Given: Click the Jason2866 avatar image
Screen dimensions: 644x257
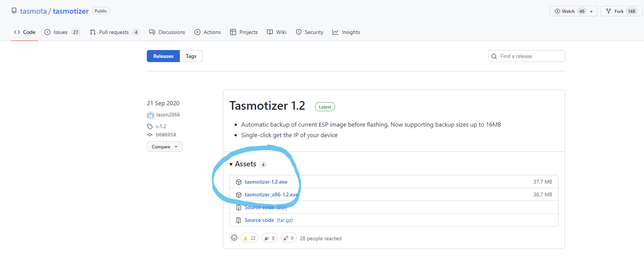Looking at the screenshot, I should click(x=150, y=115).
